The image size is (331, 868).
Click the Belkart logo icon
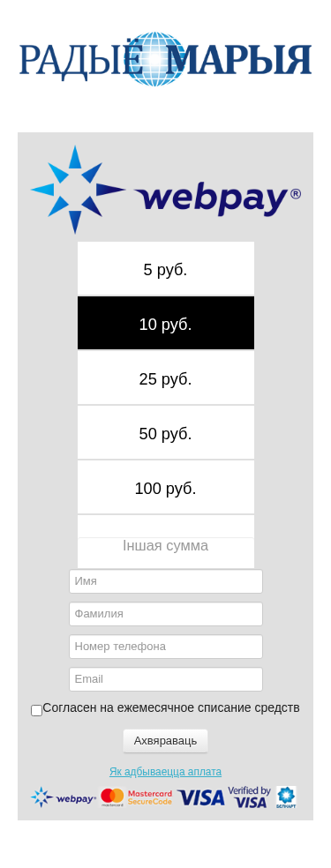[x=286, y=797]
